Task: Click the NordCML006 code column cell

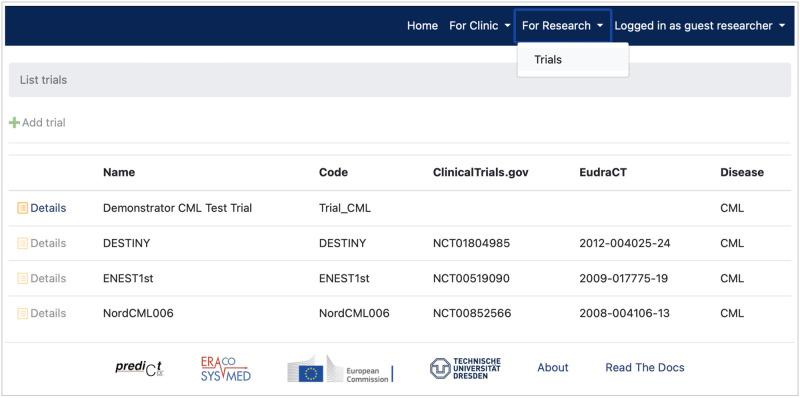Action: [354, 313]
